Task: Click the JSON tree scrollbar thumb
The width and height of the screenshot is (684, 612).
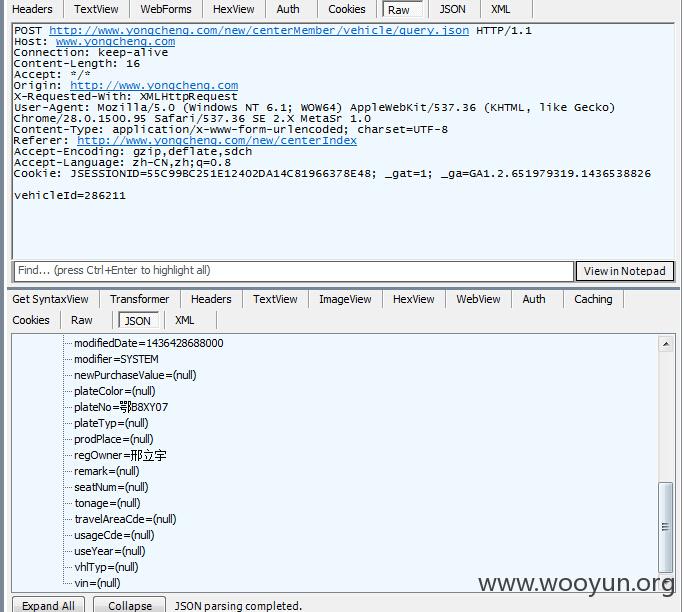Action: (x=666, y=527)
